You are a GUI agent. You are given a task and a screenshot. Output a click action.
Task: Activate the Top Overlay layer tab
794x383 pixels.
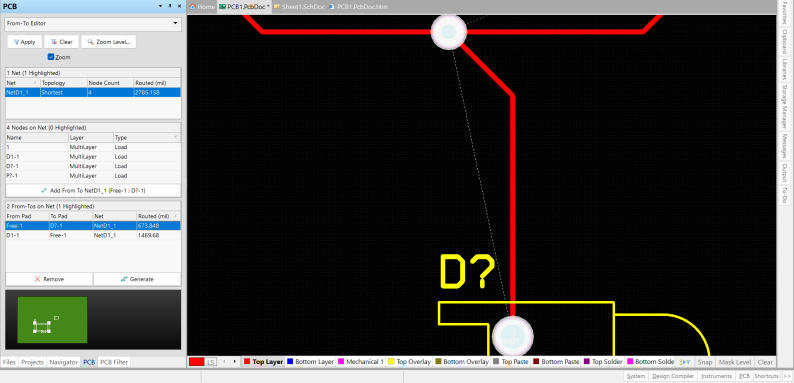pyautogui.click(x=409, y=362)
